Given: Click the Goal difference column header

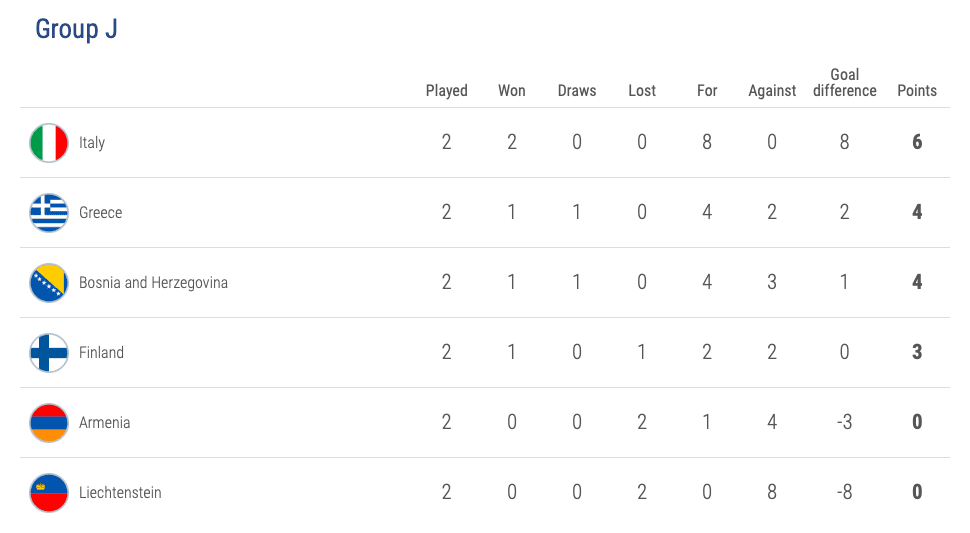Looking at the screenshot, I should (x=844, y=82).
